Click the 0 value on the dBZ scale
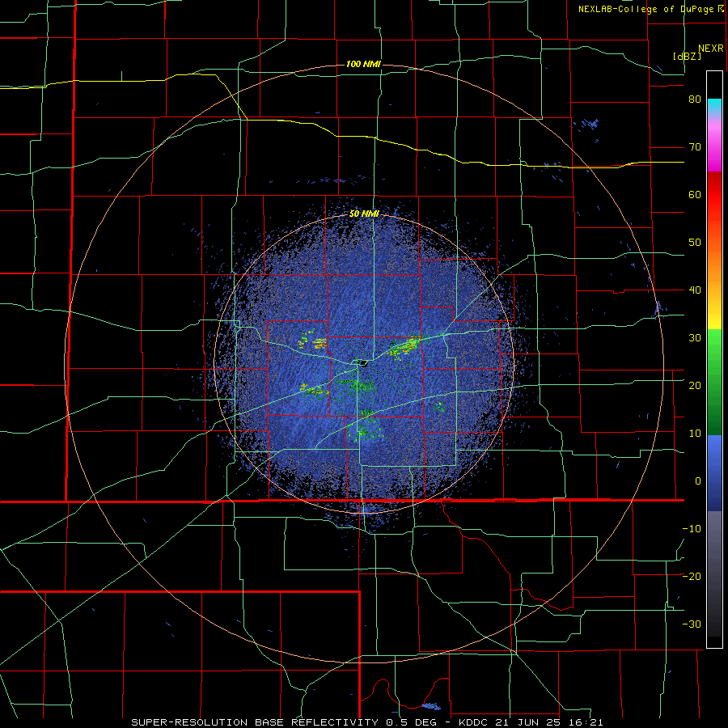728x728 pixels. [698, 481]
